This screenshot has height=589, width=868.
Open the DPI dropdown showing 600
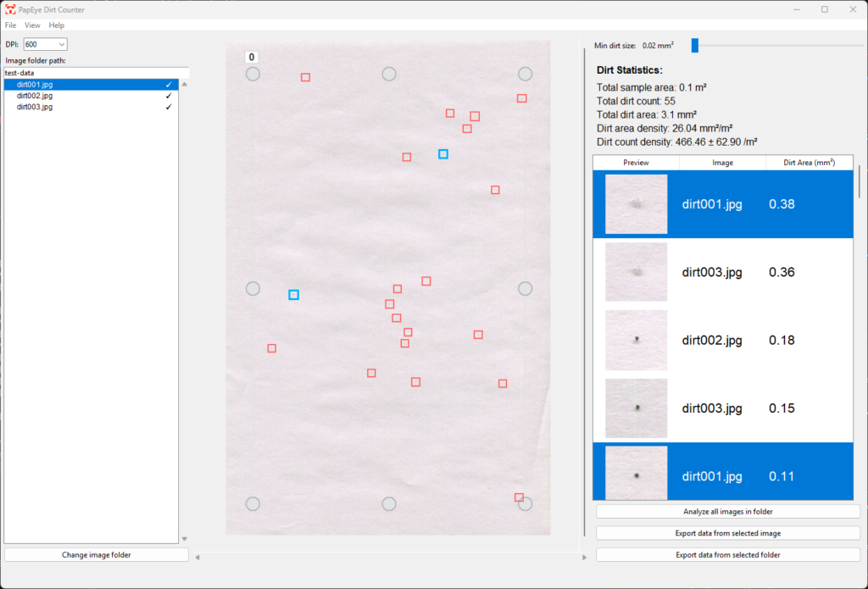[x=44, y=43]
